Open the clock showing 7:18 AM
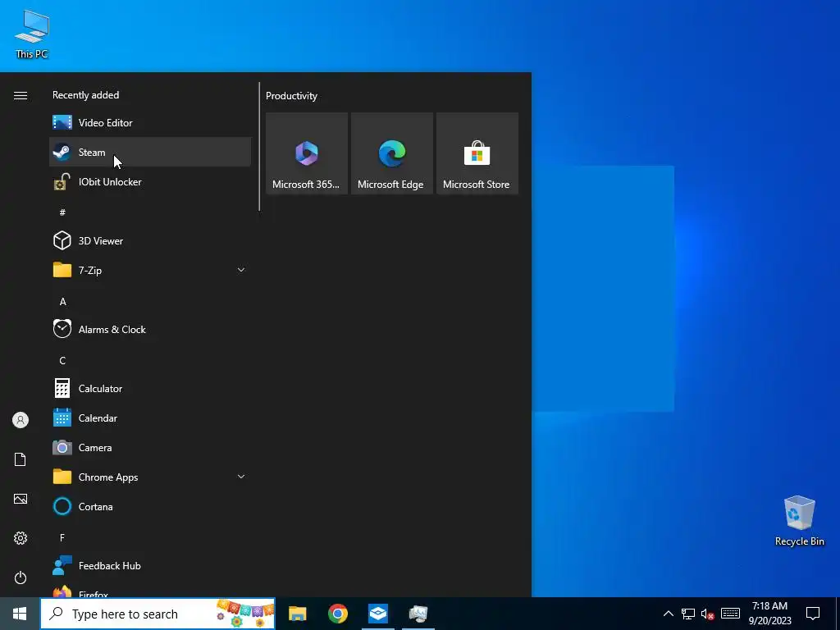 coord(769,614)
